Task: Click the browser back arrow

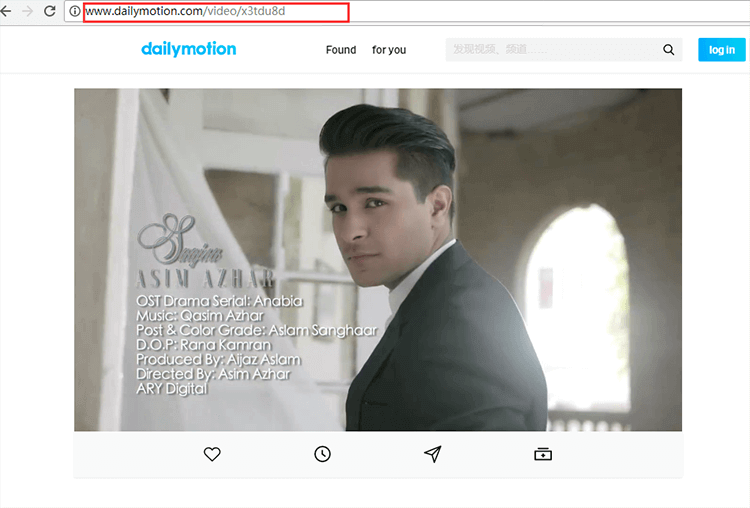Action: [x=6, y=11]
